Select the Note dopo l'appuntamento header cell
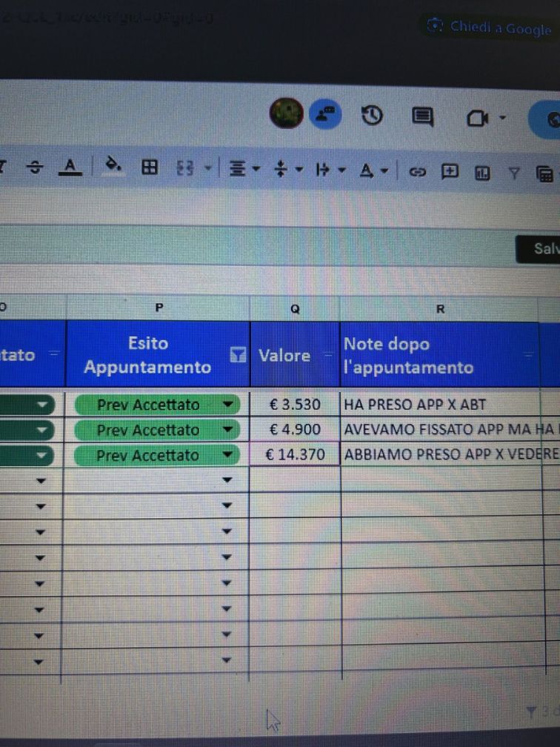Viewport: 560px width, 747px height. pyautogui.click(x=440, y=355)
